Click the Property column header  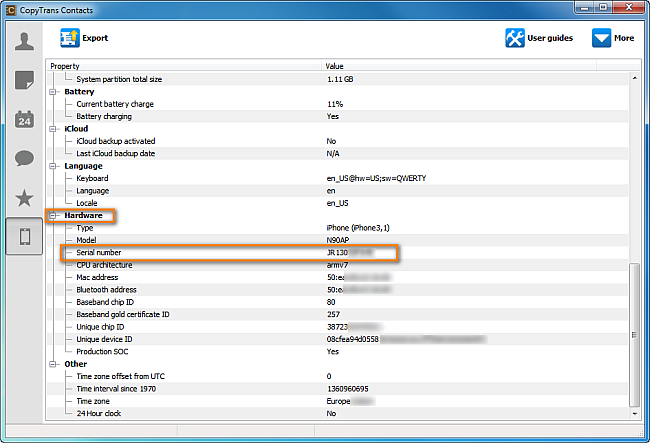184,66
